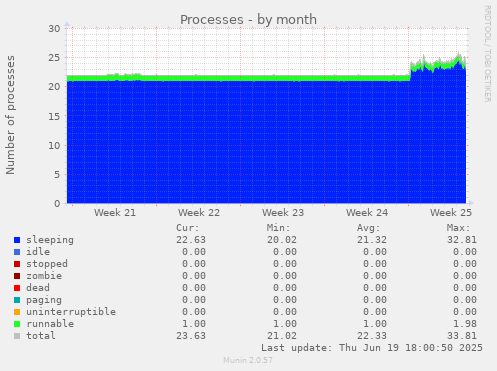
Task: Click the 'Cur:' column header
Action: 188,228
